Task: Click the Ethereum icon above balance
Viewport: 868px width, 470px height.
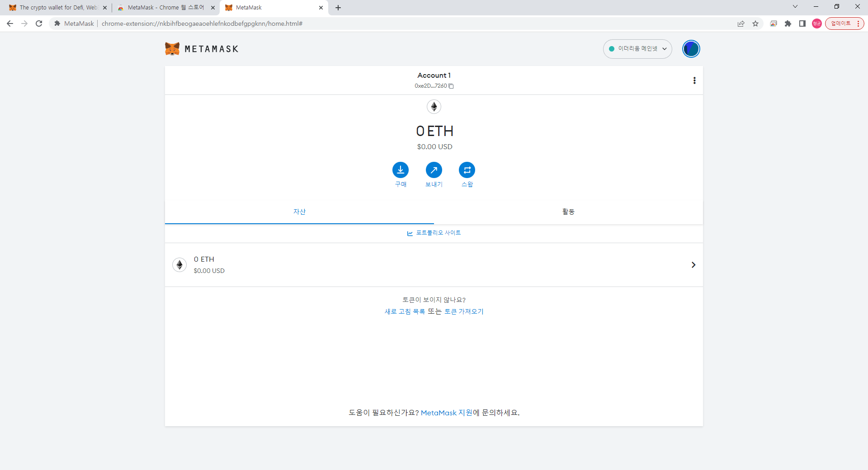Action: [x=434, y=107]
